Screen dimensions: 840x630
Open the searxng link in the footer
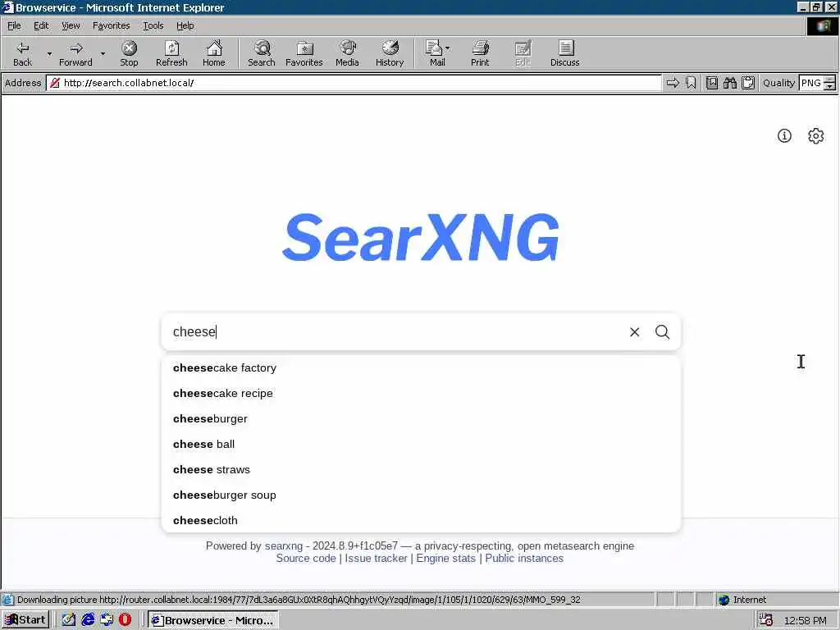pyautogui.click(x=283, y=546)
